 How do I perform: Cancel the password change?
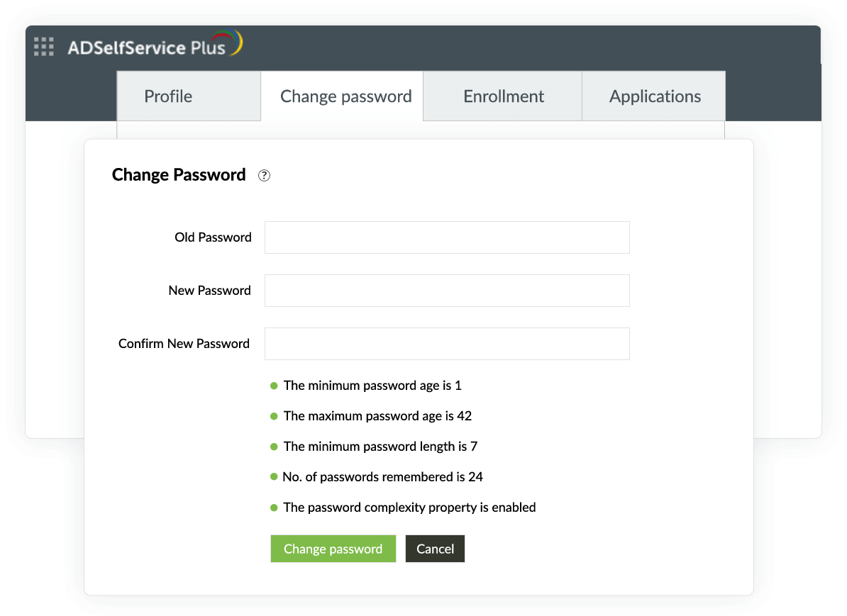coord(435,549)
